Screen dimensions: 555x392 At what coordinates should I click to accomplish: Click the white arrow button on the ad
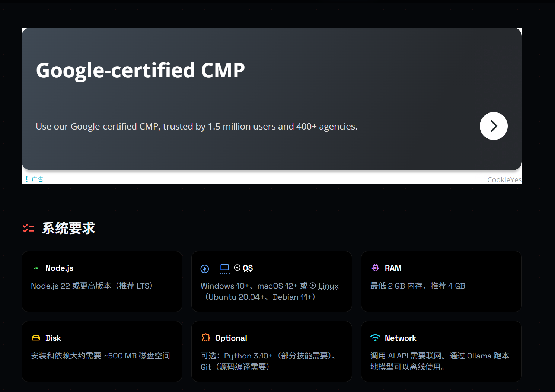tap(494, 126)
